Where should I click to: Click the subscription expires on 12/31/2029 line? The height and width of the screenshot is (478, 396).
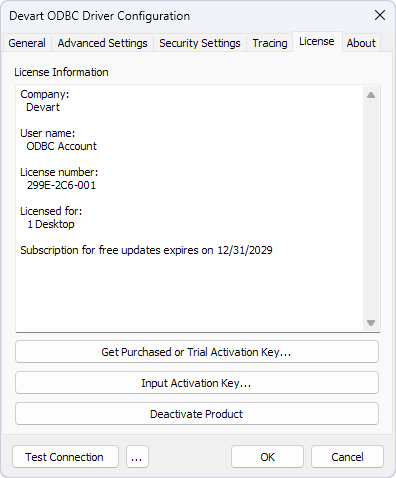point(146,250)
